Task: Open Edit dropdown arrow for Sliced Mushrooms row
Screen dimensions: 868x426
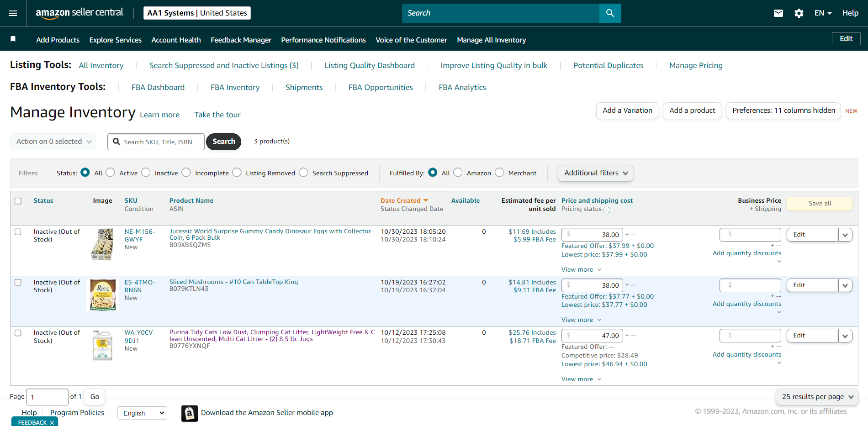Action: 845,285
